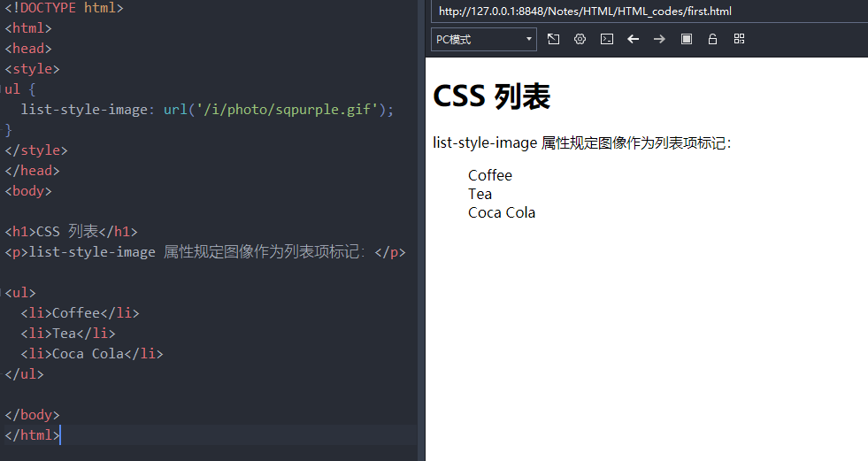
Task: Toggle the padlock icon in preview toolbar
Action: [712, 39]
